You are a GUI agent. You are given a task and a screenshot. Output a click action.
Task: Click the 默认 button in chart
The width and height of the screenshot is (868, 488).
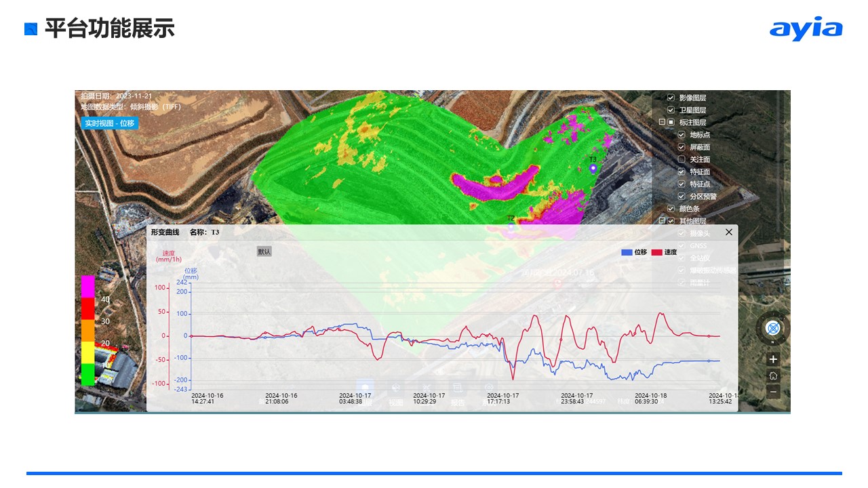tap(264, 251)
